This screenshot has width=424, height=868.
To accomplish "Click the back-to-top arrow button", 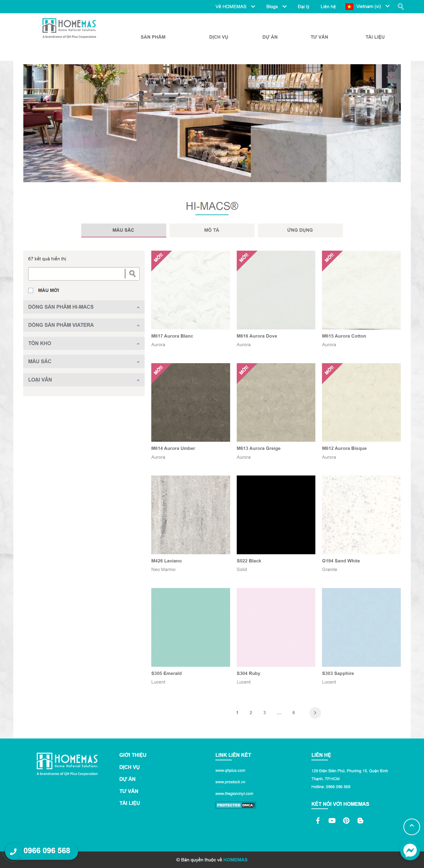I will [411, 827].
